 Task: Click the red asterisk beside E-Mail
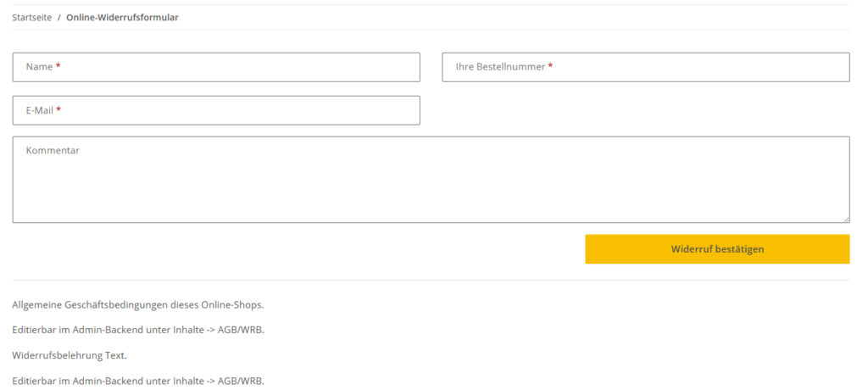pos(58,110)
